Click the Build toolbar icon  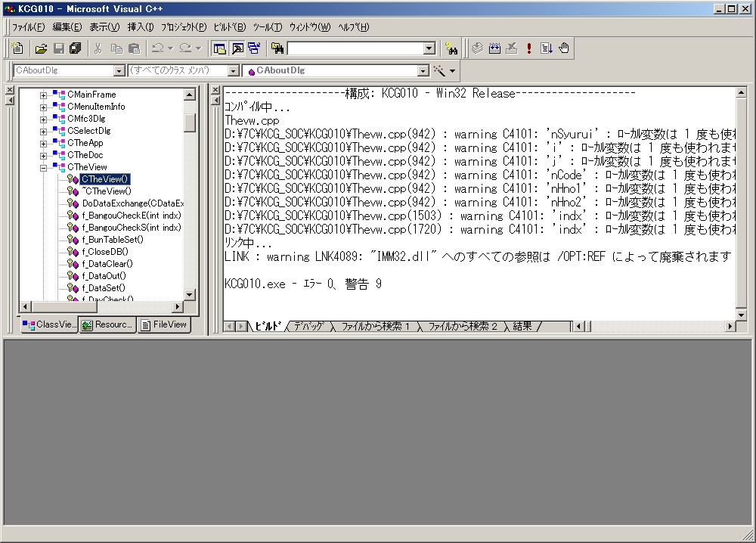coord(494,48)
